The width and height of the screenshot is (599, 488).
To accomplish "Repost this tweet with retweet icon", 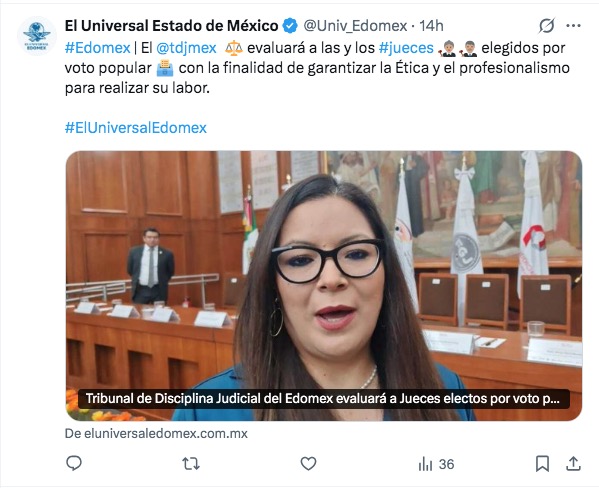I will pyautogui.click(x=191, y=464).
